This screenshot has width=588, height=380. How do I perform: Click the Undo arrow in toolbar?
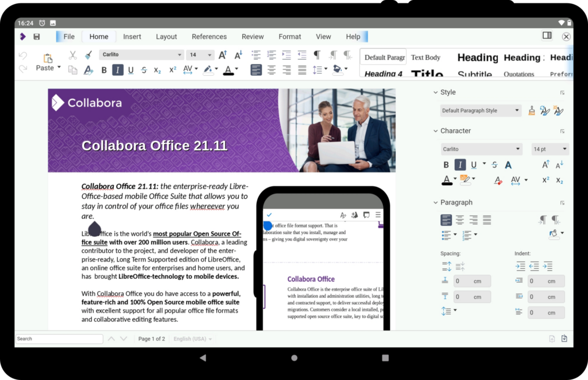[x=23, y=55]
